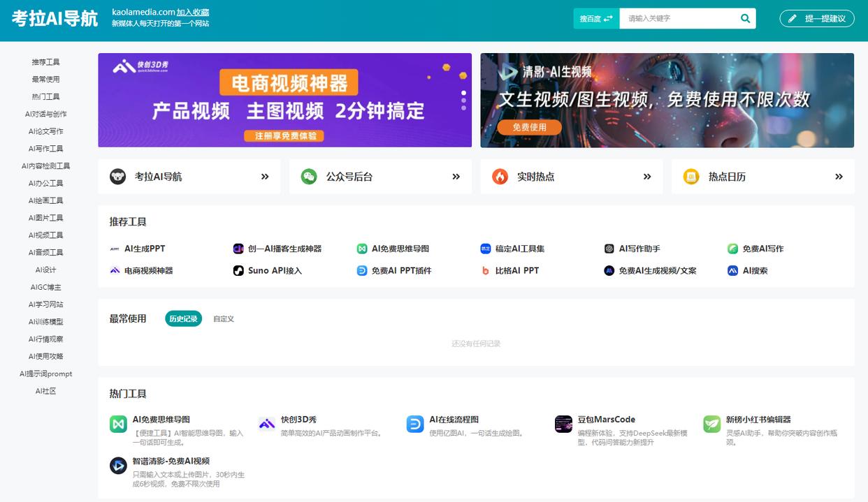Open AI训练模型 sidebar category

(46, 322)
